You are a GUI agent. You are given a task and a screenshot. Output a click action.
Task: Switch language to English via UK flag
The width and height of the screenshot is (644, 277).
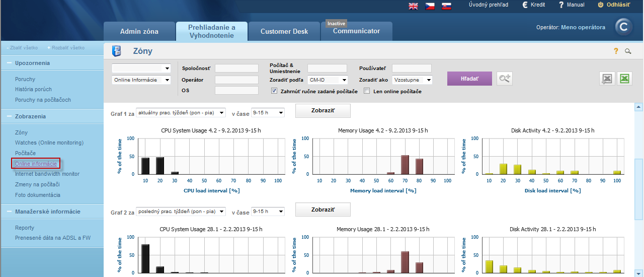coord(413,6)
